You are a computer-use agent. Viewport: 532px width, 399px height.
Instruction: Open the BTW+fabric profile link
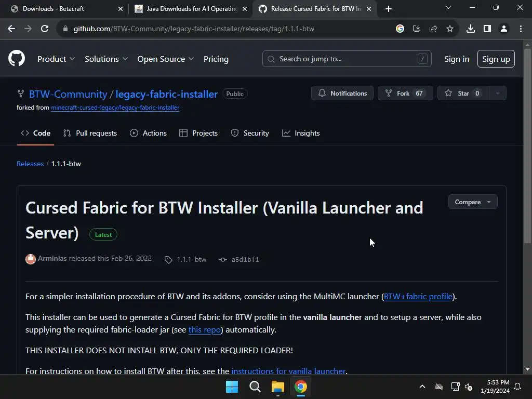(x=418, y=297)
